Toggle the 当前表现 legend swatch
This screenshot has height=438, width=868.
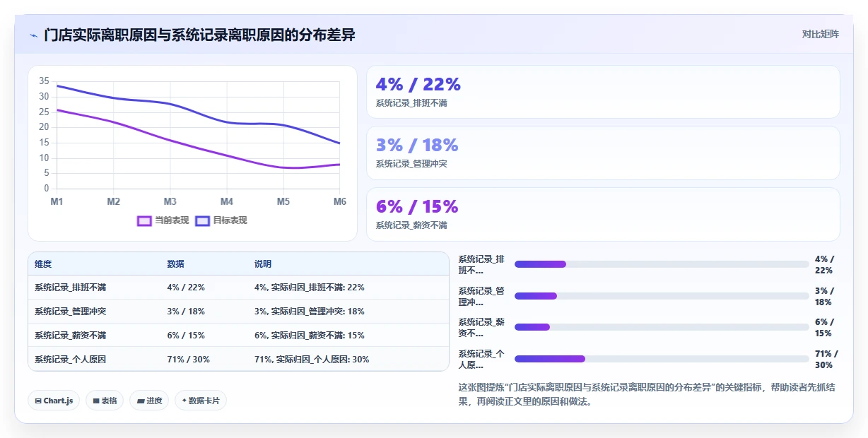pos(144,220)
